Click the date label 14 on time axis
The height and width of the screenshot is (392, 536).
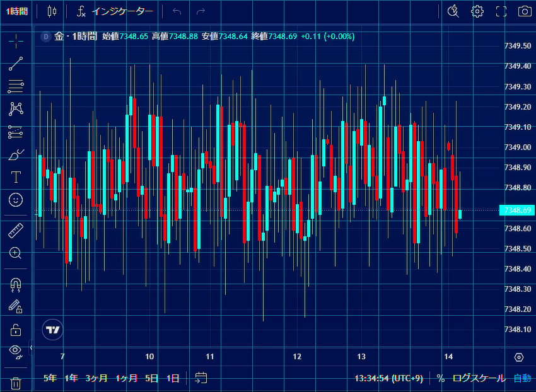click(448, 357)
